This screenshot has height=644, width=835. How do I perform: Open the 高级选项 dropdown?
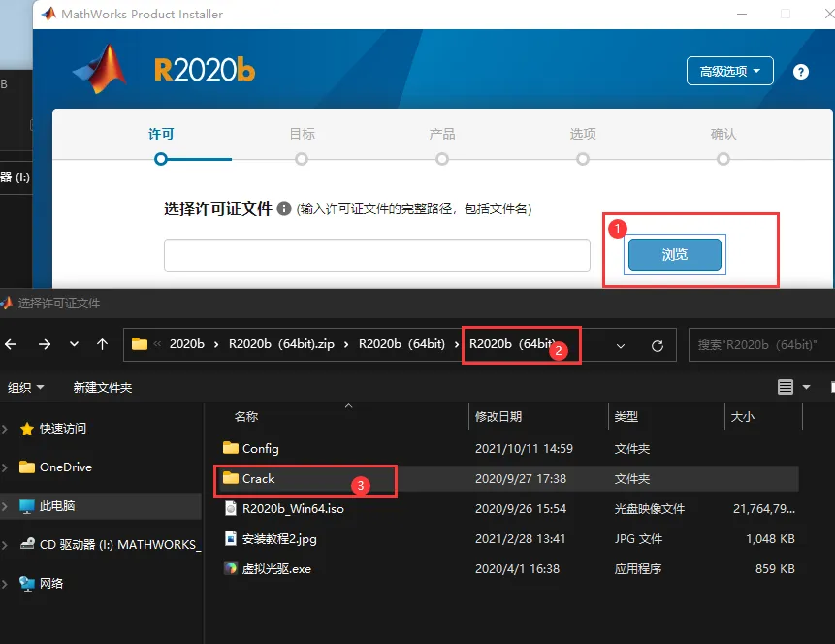coord(729,71)
